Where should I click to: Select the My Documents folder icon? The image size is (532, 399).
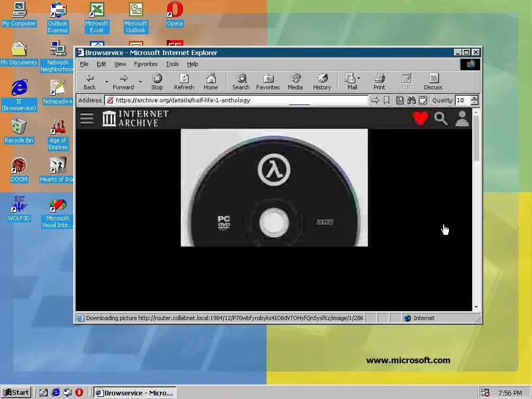pos(19,54)
